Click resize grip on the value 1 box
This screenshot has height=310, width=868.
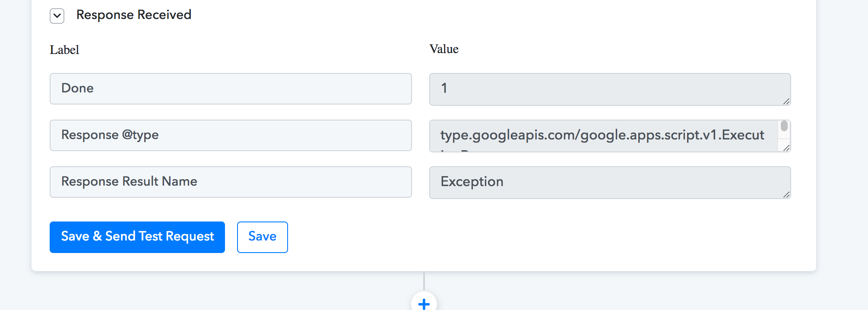tap(786, 101)
